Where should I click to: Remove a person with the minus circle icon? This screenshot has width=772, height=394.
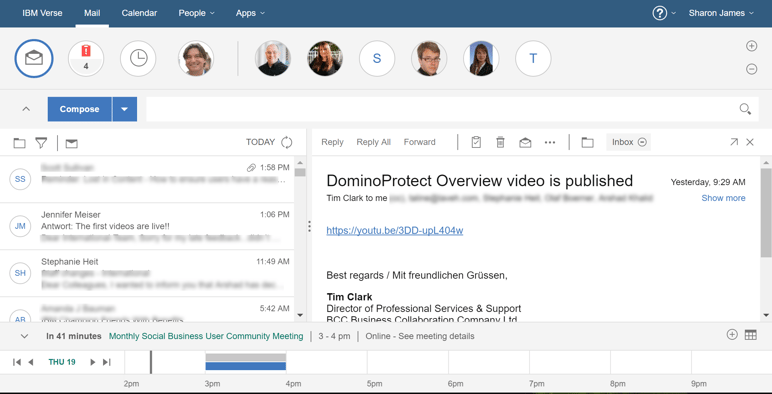tap(751, 69)
